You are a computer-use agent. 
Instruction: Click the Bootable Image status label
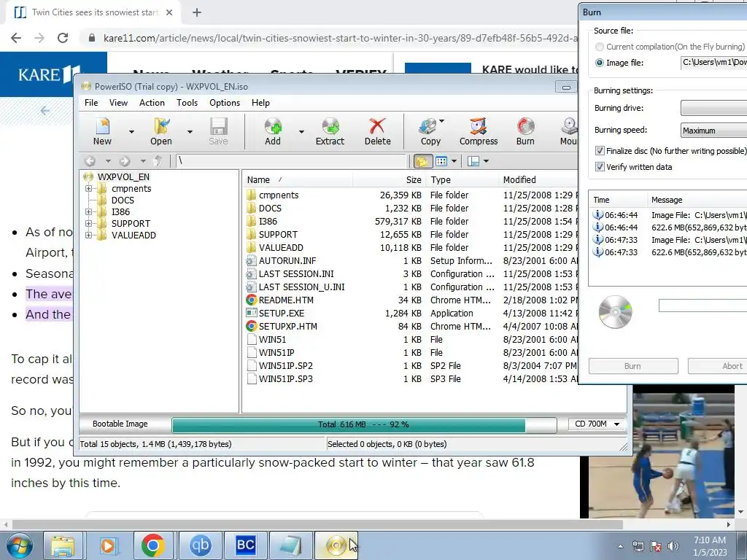click(x=120, y=424)
